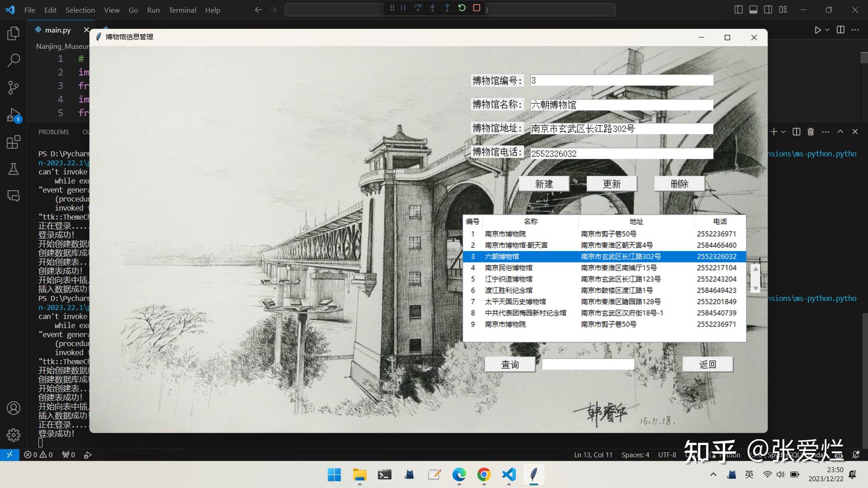Restart the debug session
Image resolution: width=868 pixels, height=488 pixels.
tap(462, 8)
